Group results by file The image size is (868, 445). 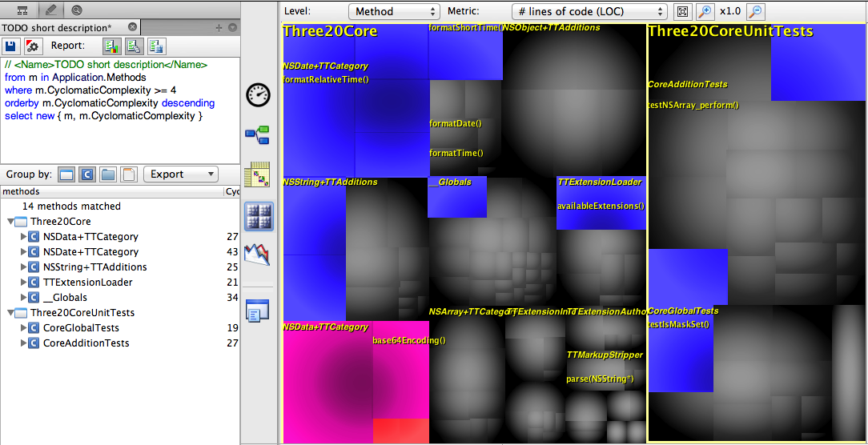pos(128,175)
